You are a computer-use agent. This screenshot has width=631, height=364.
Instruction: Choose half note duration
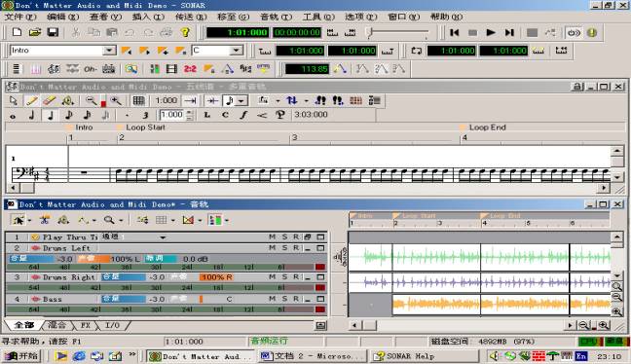[32, 116]
